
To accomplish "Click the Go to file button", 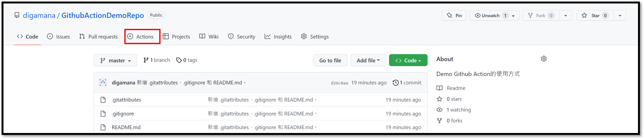I will coord(330,60).
